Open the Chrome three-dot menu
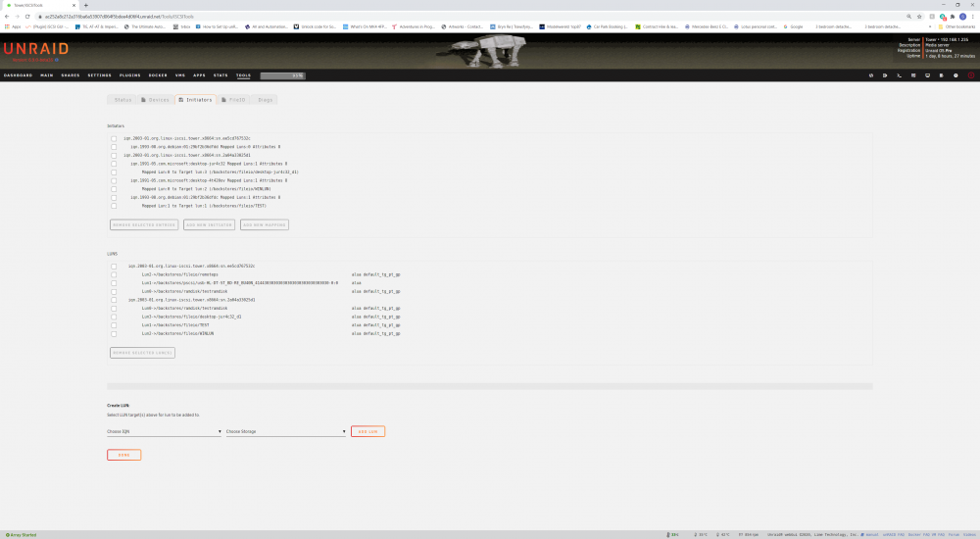 [973, 17]
